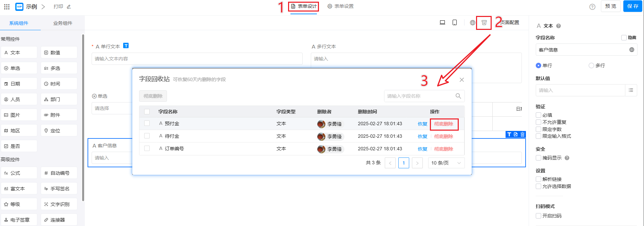Close the 字段回收站 dialog
Screen dimensions: 644x226
point(461,80)
